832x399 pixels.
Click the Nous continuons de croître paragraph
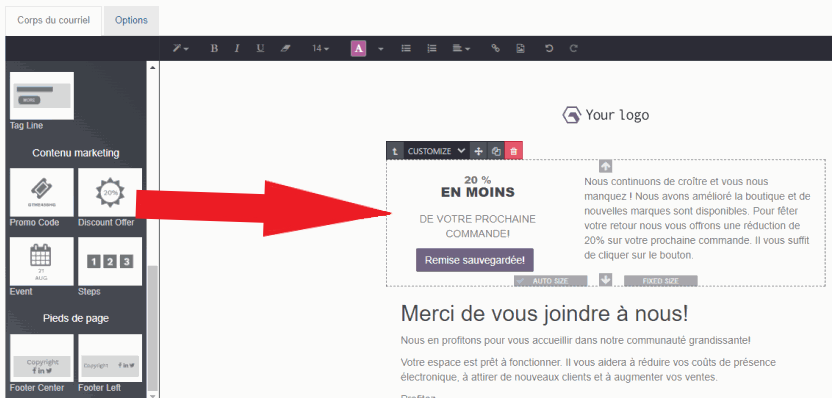(697, 218)
